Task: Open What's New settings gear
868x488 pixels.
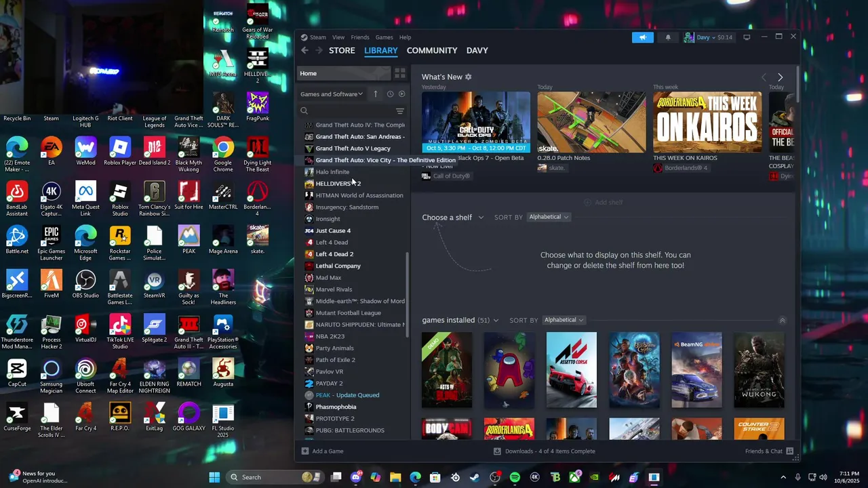Action: (468, 77)
